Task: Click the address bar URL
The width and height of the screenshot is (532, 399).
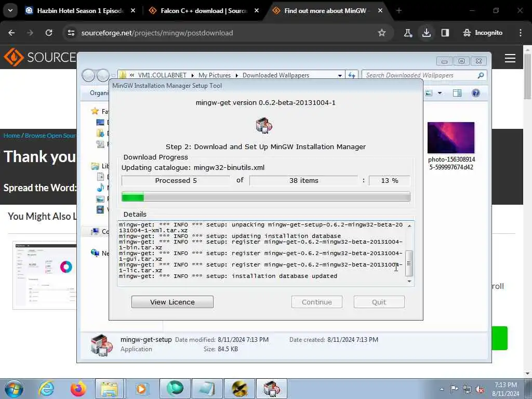Action: tap(157, 33)
